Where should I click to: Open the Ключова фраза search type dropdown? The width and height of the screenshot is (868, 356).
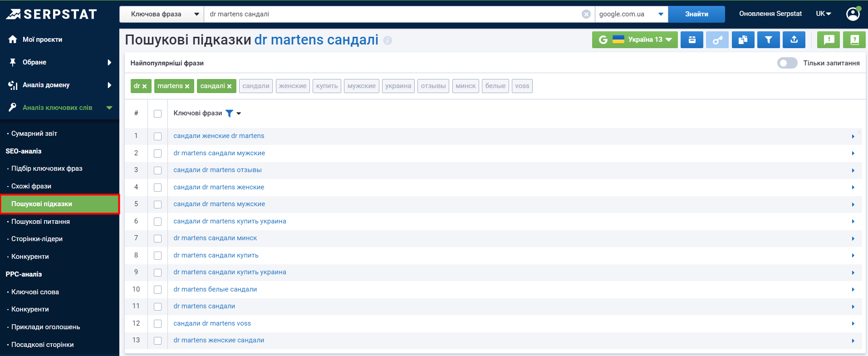[x=162, y=14]
